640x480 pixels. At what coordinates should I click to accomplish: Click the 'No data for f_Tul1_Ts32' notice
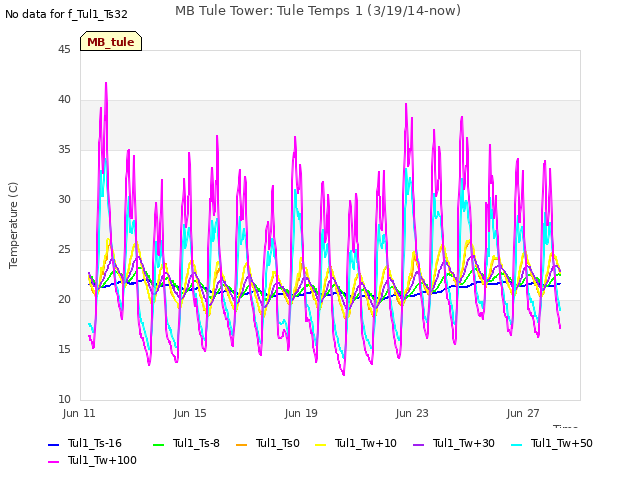pyautogui.click(x=67, y=14)
